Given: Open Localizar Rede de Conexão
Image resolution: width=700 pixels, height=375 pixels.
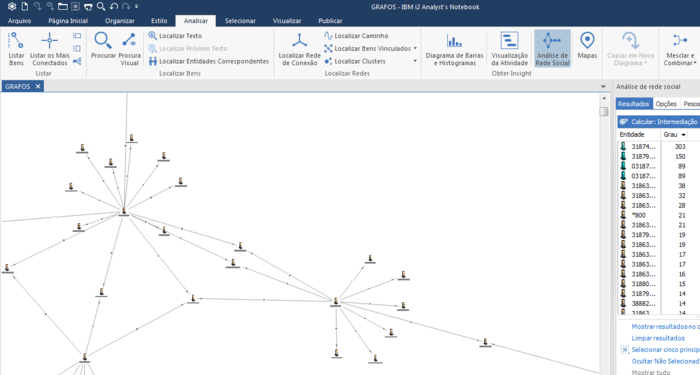Looking at the screenshot, I should coord(300,49).
